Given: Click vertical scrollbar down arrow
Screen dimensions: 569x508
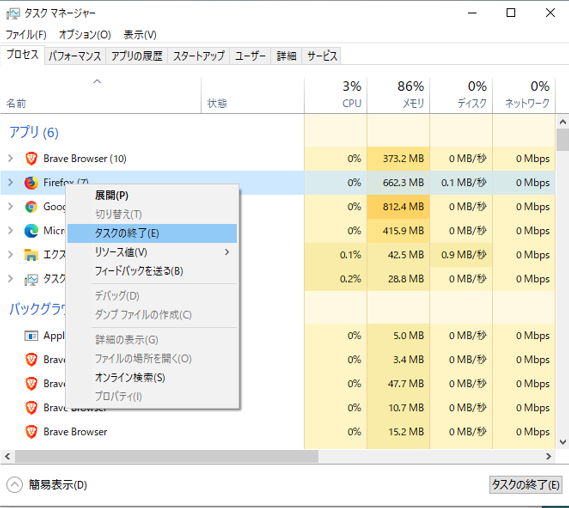Looking at the screenshot, I should tap(562, 442).
